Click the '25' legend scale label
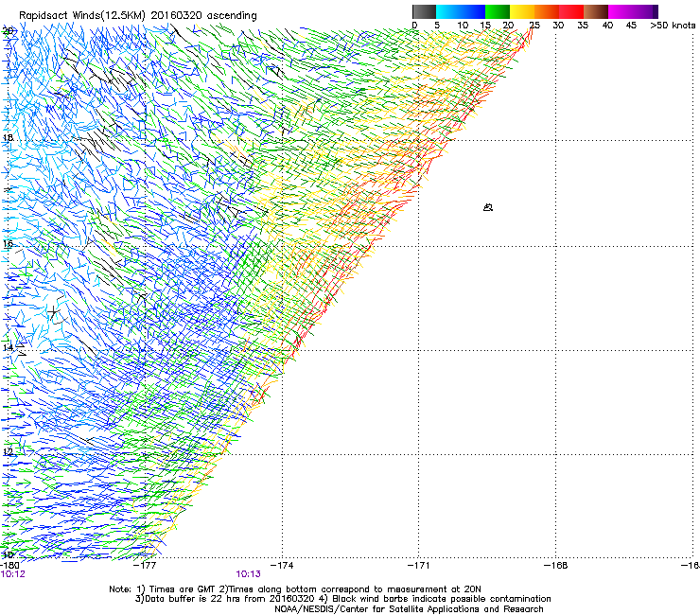 coord(534,25)
